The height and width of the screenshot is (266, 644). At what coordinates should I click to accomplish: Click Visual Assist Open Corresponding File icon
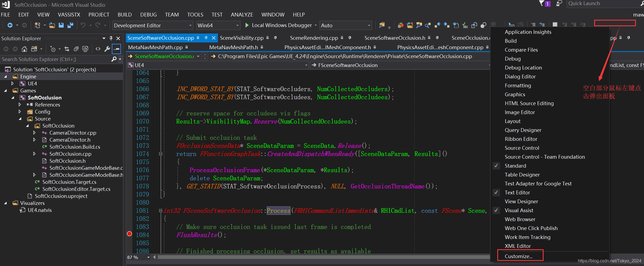(474, 25)
